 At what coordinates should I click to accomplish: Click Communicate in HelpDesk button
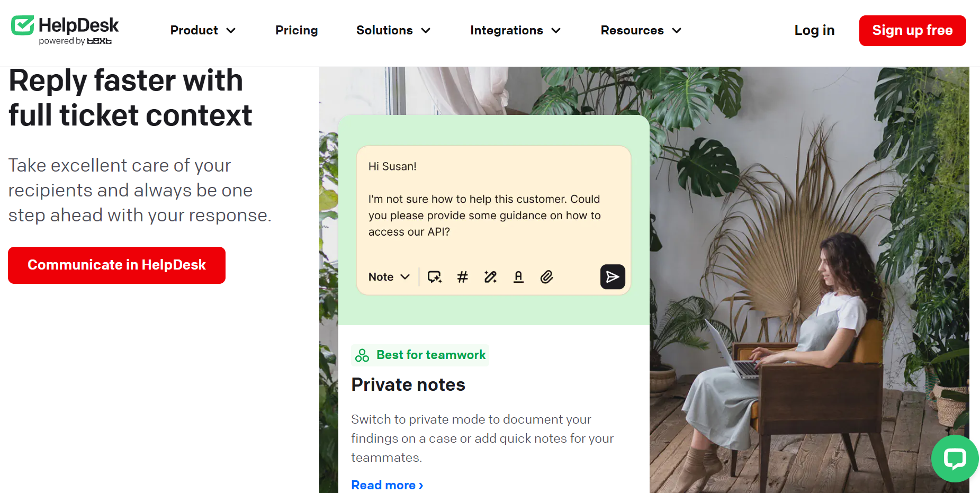(x=116, y=265)
